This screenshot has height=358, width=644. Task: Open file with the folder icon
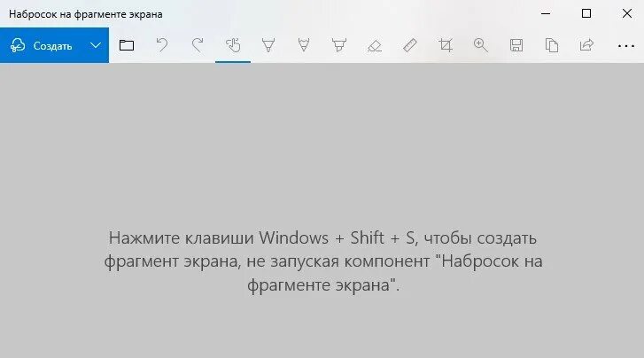[x=127, y=45]
